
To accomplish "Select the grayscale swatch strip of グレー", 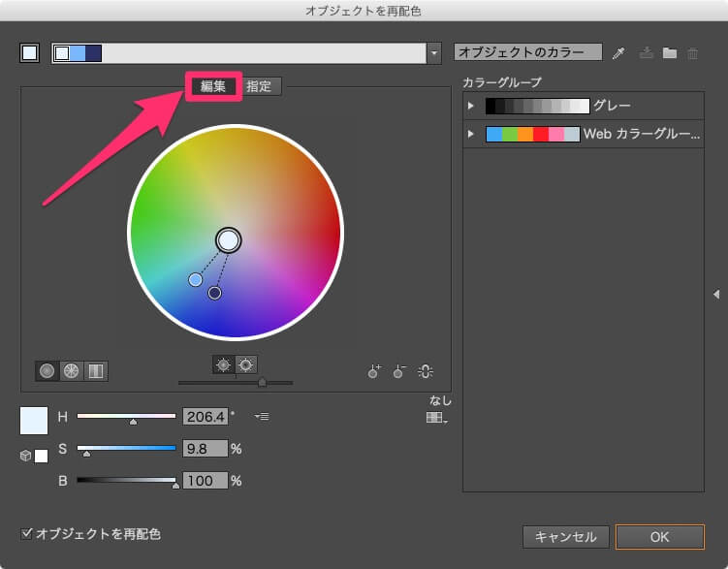I will tap(537, 106).
